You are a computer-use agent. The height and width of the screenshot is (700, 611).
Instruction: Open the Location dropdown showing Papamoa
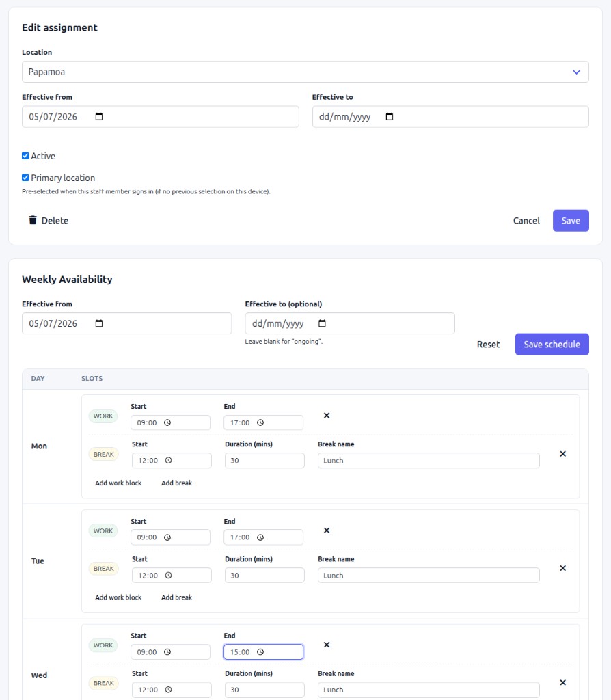click(305, 72)
